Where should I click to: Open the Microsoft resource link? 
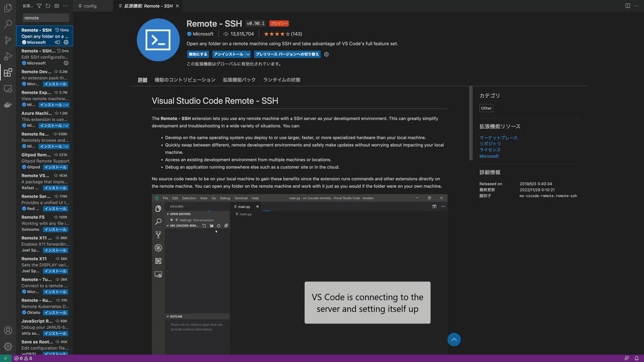click(489, 156)
